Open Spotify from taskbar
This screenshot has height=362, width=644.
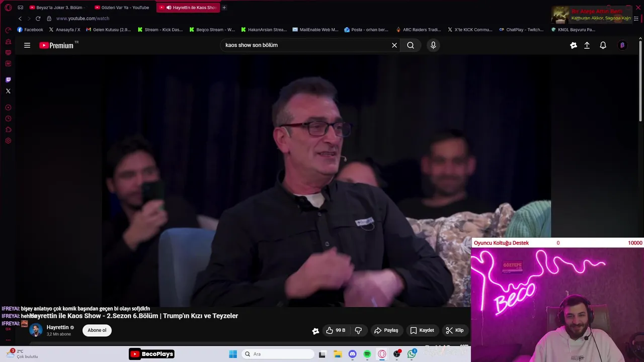click(x=367, y=354)
